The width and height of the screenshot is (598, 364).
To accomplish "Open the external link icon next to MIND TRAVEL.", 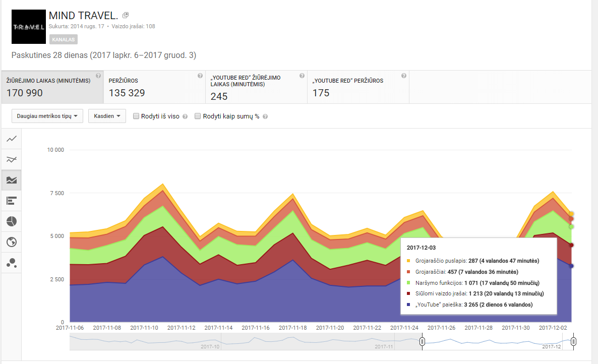I will pyautogui.click(x=126, y=15).
